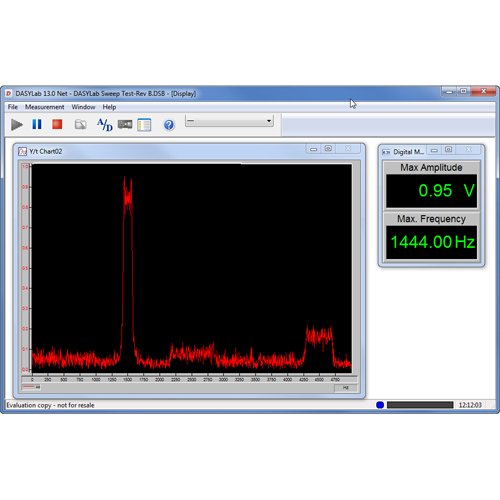Restore the Digital Meter window
500x500 pixels.
pos(449,150)
